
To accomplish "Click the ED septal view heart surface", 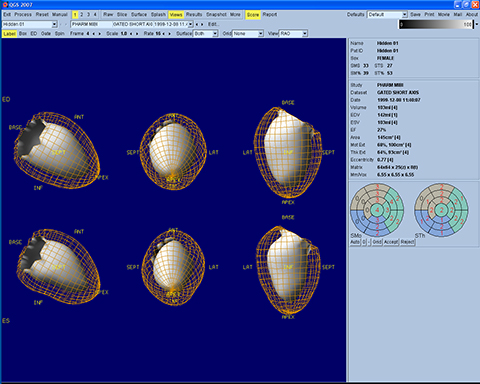I will tap(57, 150).
